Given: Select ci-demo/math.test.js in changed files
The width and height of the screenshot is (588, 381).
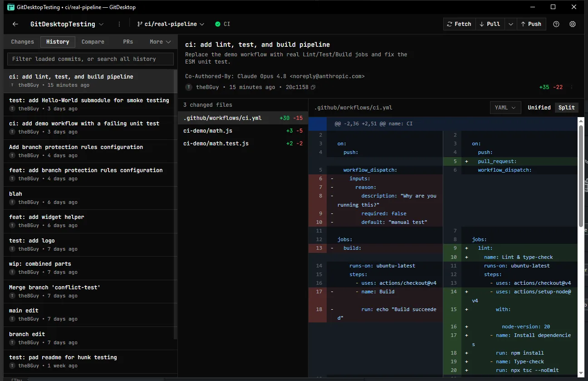Looking at the screenshot, I should [x=243, y=143].
